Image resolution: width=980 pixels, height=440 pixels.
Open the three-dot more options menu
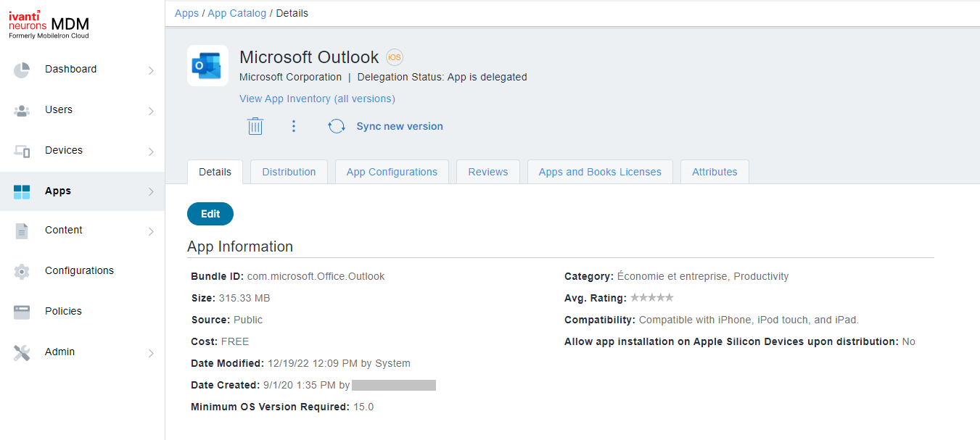294,125
